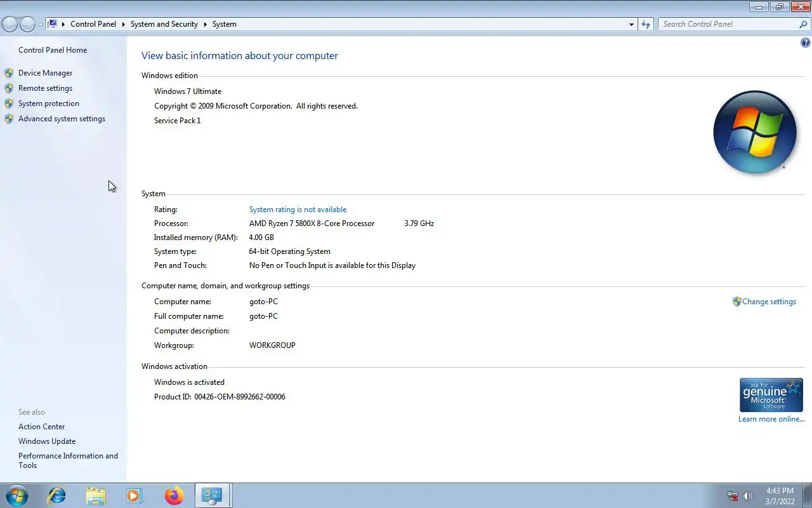Open the address bar history dropdown
The height and width of the screenshot is (508, 812).
[x=631, y=24]
